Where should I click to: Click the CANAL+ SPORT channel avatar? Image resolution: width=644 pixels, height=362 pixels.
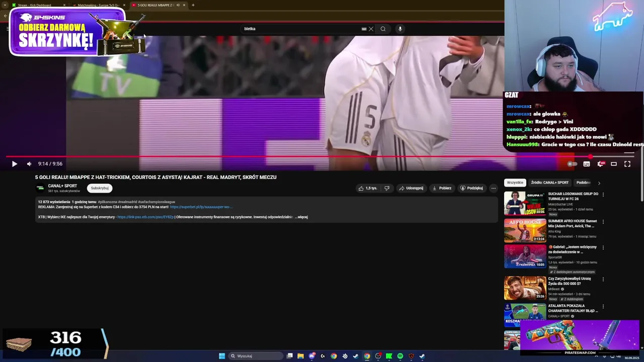tap(40, 188)
